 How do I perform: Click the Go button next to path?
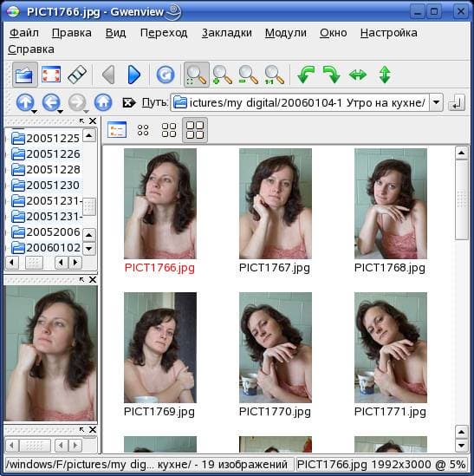(457, 102)
